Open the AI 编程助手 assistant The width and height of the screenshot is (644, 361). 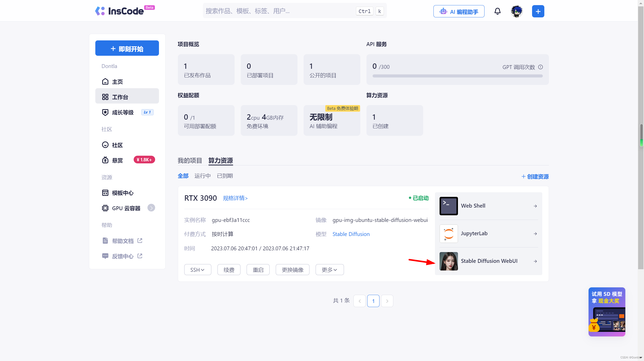tap(459, 11)
